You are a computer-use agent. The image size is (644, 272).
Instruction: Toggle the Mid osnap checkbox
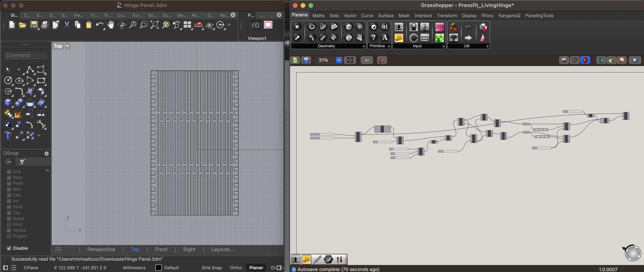(9, 189)
